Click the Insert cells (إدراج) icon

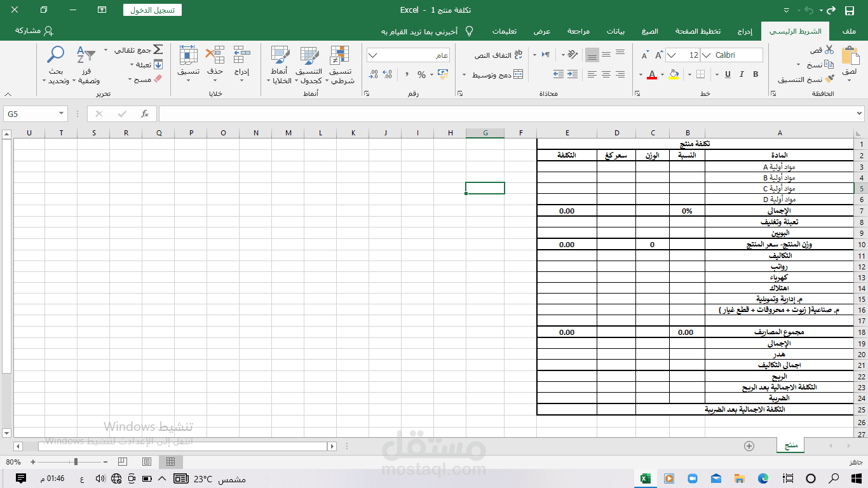click(x=241, y=55)
